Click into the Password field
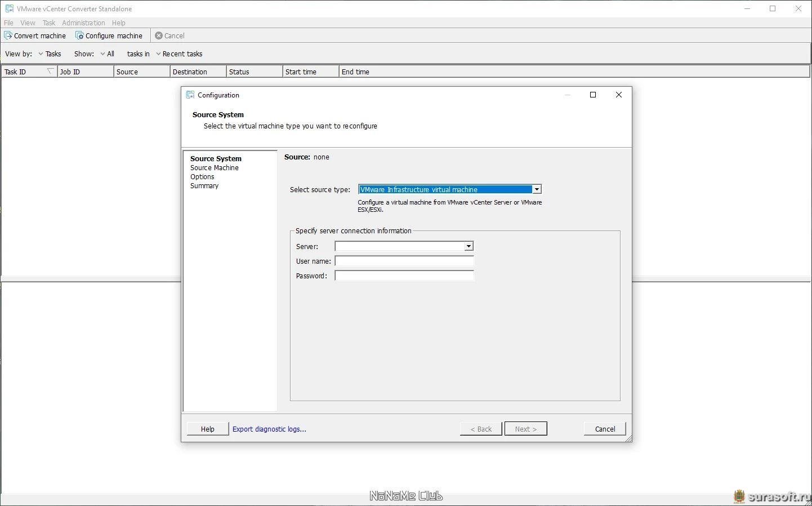812x506 pixels. [404, 276]
